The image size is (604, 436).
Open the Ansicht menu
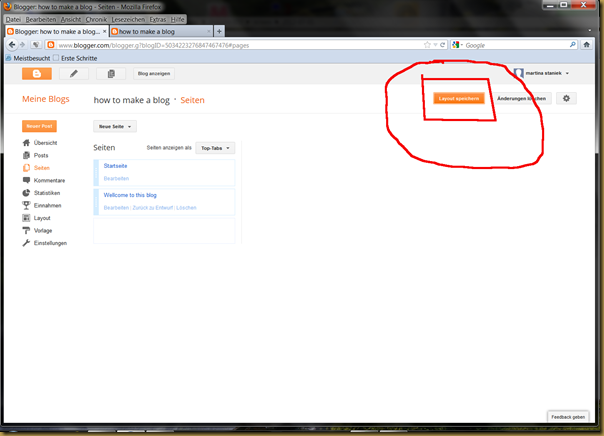tap(71, 19)
